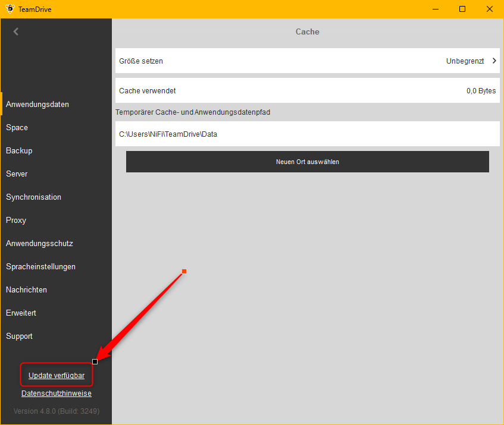504x425 pixels.
Task: Click the 0,0 Bytes value
Action: pyautogui.click(x=481, y=91)
